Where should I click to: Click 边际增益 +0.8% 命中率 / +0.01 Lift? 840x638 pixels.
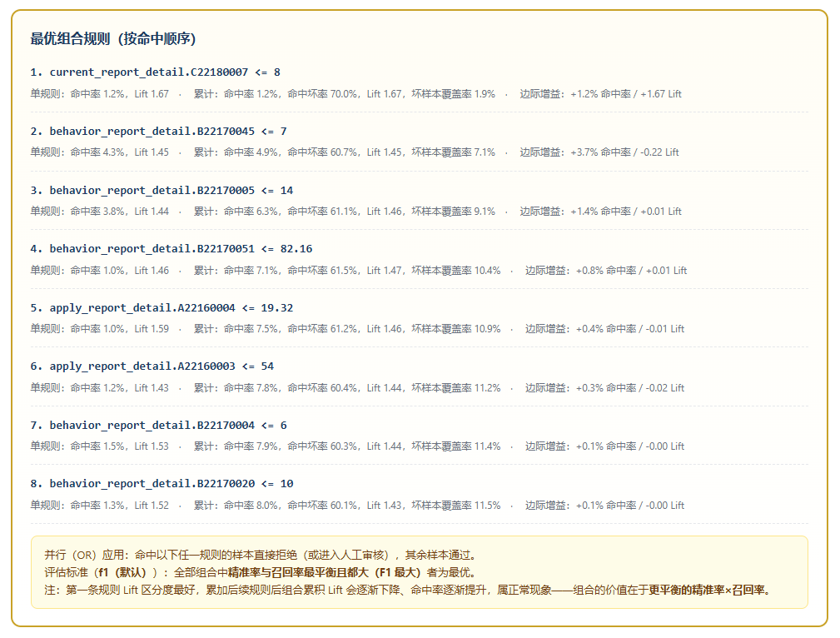[x=606, y=270]
